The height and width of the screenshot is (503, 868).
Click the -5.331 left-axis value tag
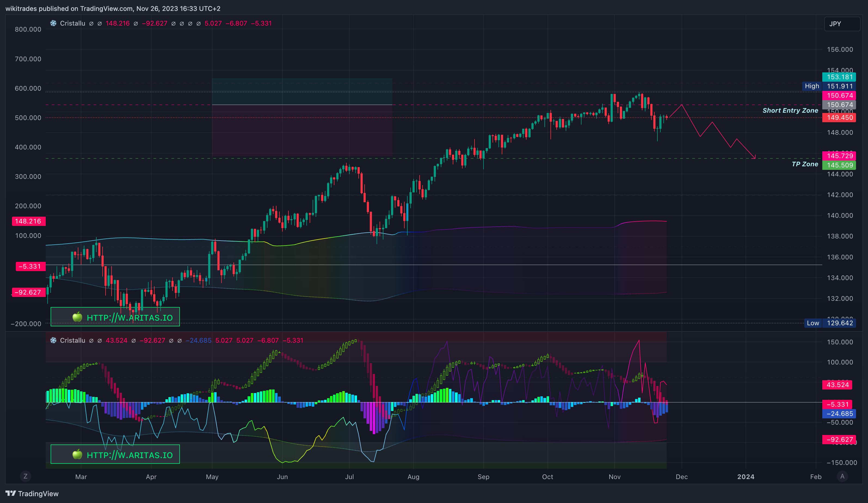(30, 266)
